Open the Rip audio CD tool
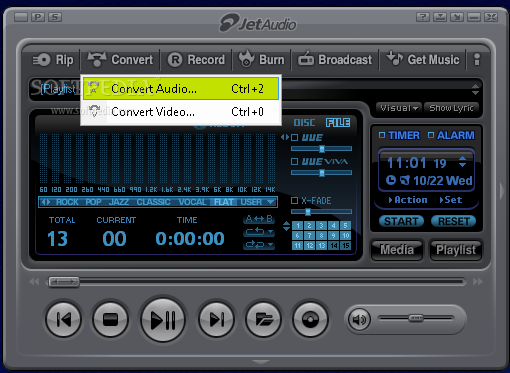Screen dimensions: 510x373 click(53, 60)
